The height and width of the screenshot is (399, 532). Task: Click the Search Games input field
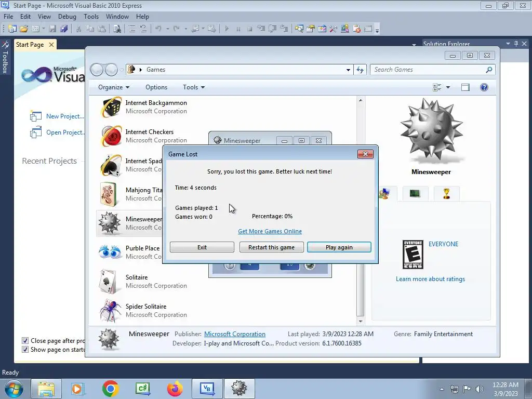(428, 70)
